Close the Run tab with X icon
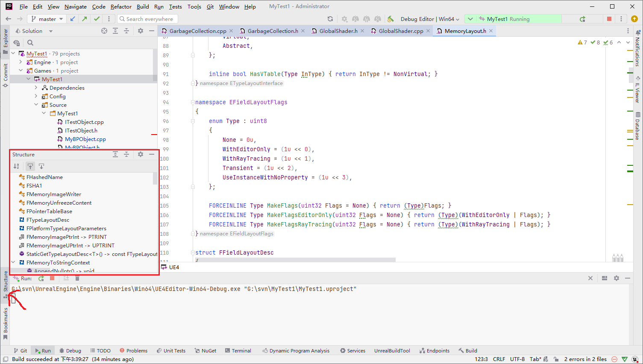Image resolution: width=643 pixels, height=364 pixels. pos(590,278)
